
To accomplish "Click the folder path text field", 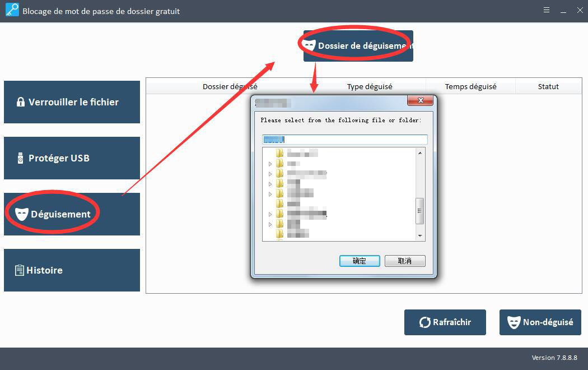I will (345, 140).
